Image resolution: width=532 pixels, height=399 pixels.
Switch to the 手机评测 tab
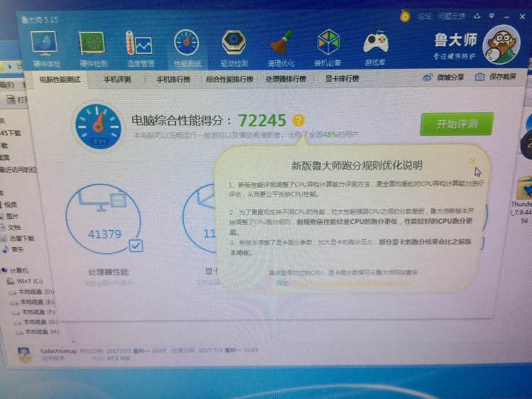[117, 80]
